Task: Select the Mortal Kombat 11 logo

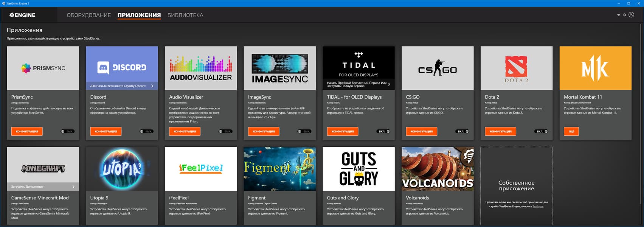Action: point(596,68)
